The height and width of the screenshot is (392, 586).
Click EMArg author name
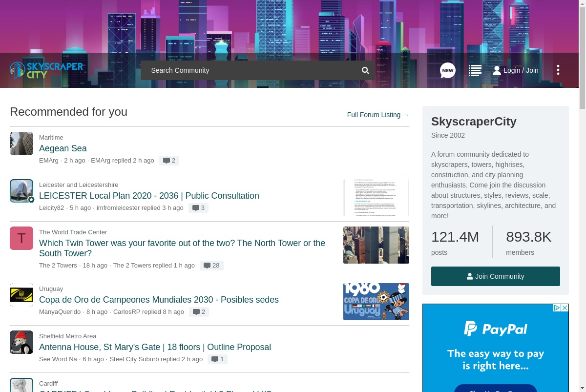tap(49, 161)
